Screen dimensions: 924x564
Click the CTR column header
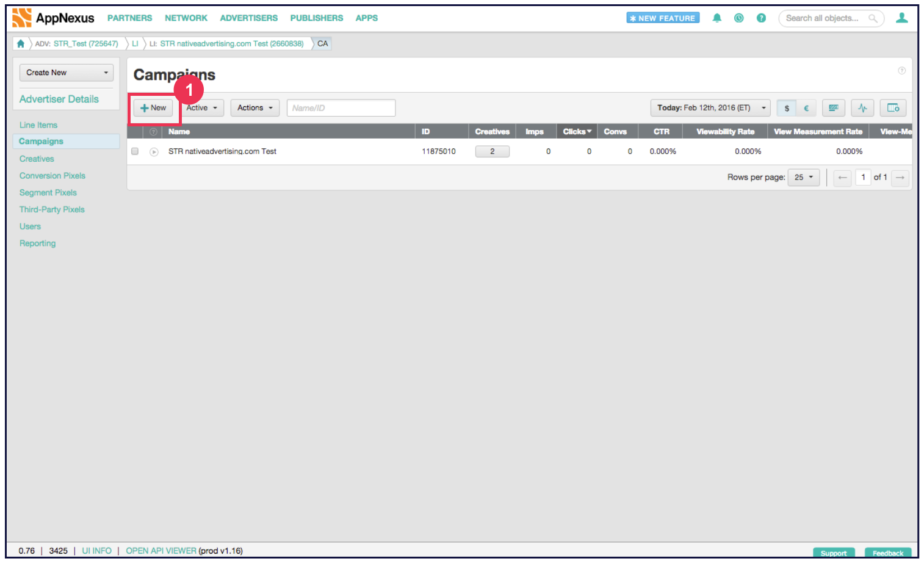(662, 131)
